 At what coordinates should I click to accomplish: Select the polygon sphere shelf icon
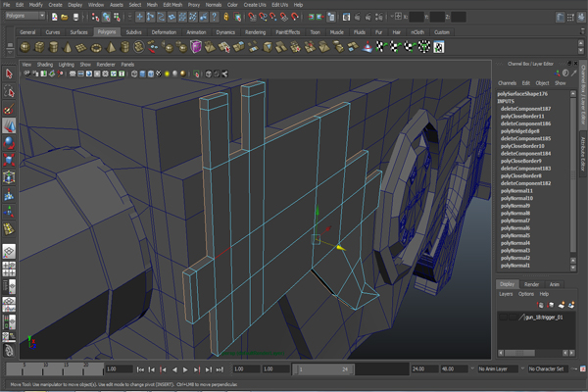[25, 47]
